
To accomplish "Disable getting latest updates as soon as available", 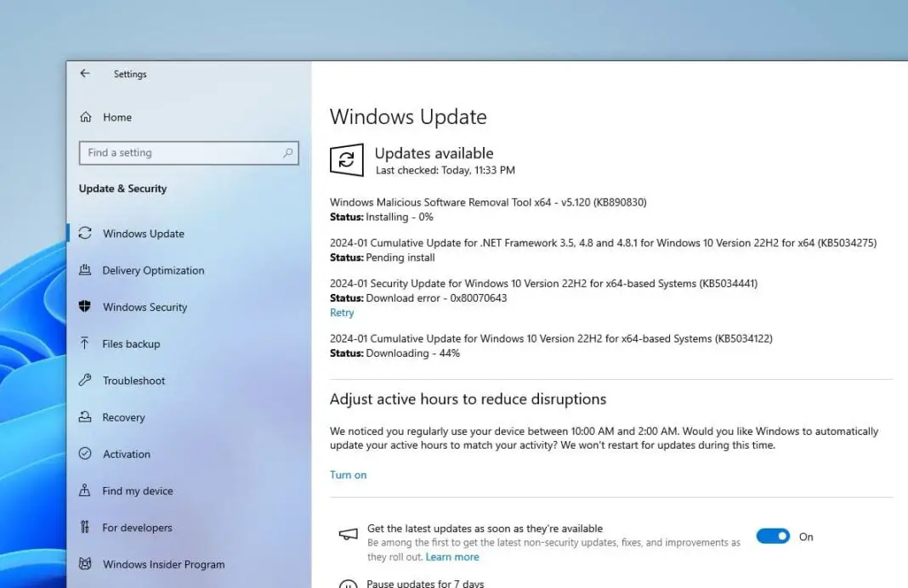I will (773, 536).
